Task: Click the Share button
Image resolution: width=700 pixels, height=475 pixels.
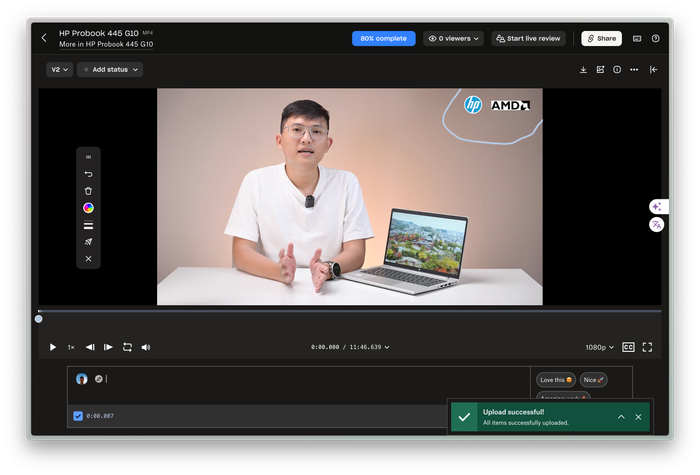Action: [601, 38]
